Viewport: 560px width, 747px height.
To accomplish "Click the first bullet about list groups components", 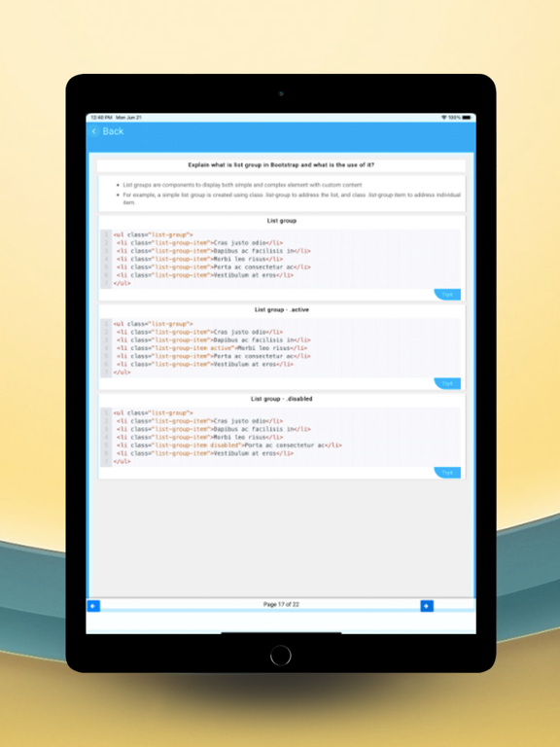I will (x=242, y=185).
